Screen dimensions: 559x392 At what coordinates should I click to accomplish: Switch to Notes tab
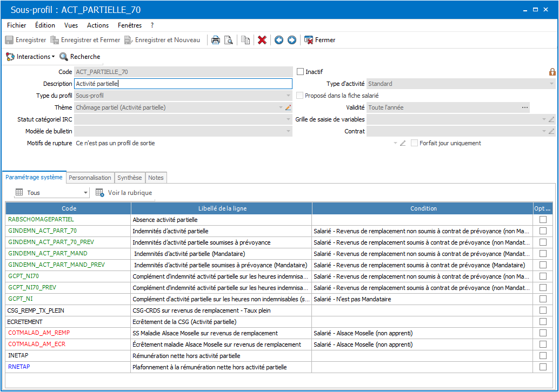[x=156, y=178]
